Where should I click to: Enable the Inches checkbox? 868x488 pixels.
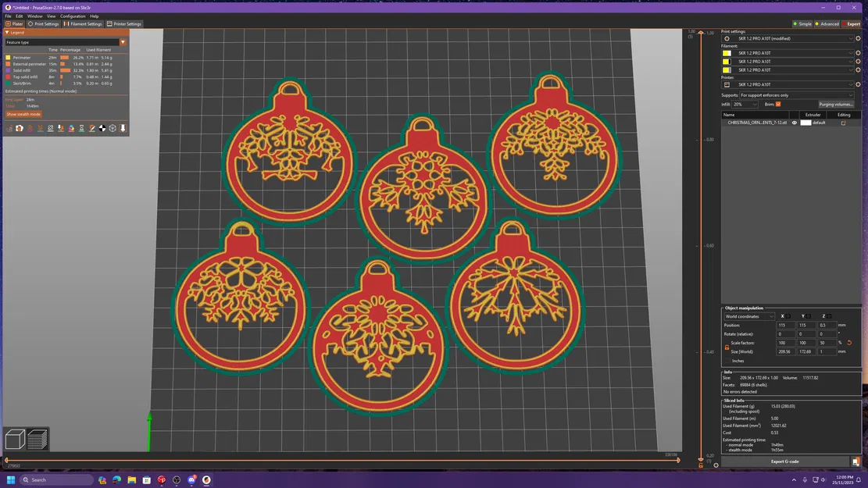[x=727, y=361]
